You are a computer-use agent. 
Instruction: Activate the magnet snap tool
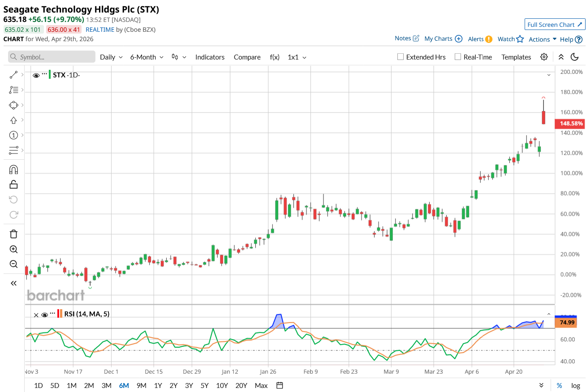point(13,170)
